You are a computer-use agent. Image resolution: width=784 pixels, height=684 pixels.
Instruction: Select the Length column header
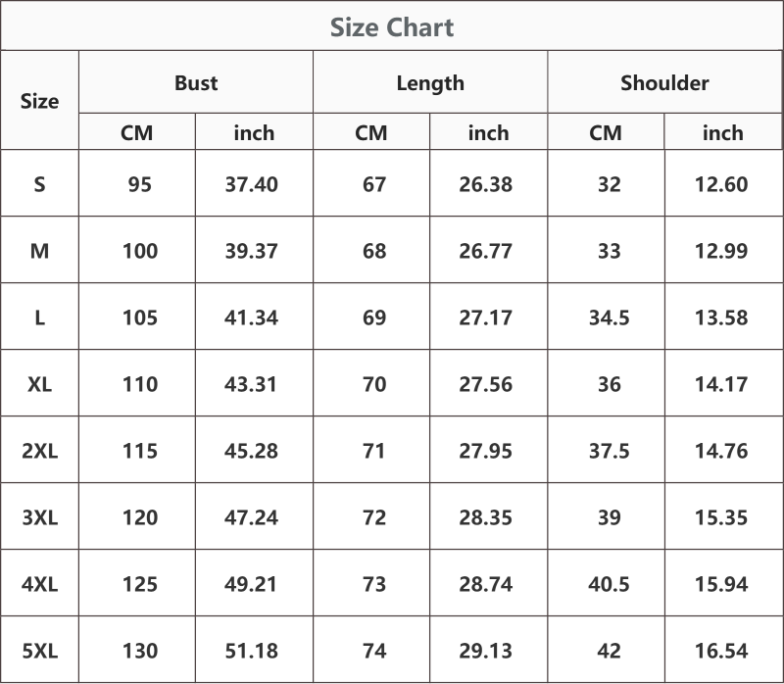pos(430,83)
